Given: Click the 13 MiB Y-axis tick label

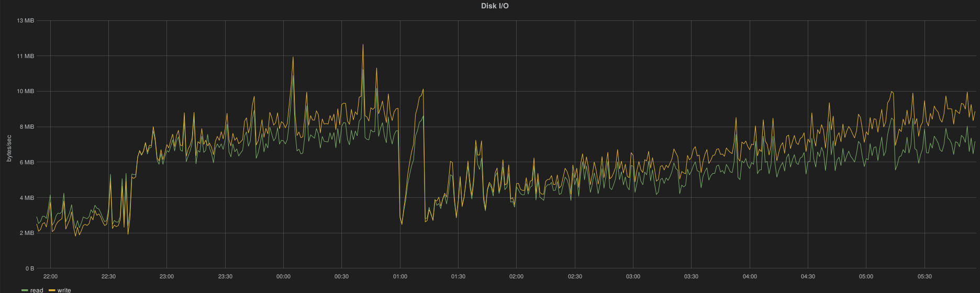Looking at the screenshot, I should pos(26,20).
